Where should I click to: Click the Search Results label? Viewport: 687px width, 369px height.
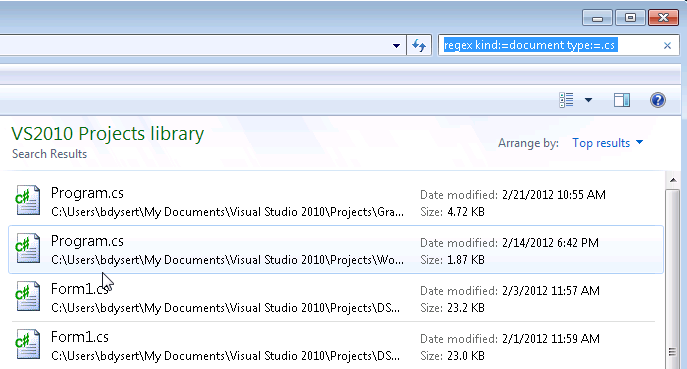(x=50, y=154)
